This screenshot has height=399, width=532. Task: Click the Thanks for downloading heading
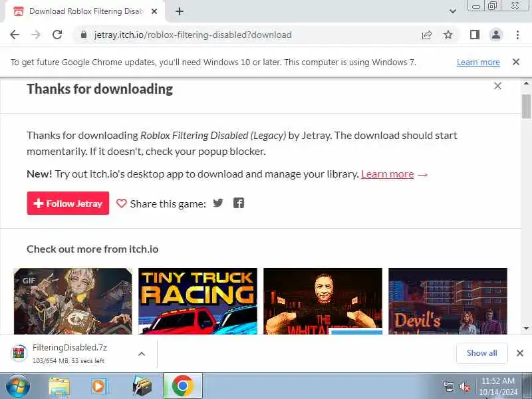coord(100,89)
